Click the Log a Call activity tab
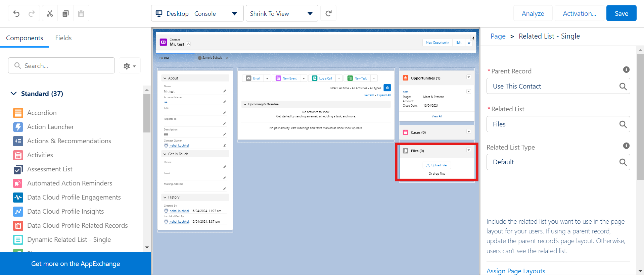644x275 pixels. point(322,78)
